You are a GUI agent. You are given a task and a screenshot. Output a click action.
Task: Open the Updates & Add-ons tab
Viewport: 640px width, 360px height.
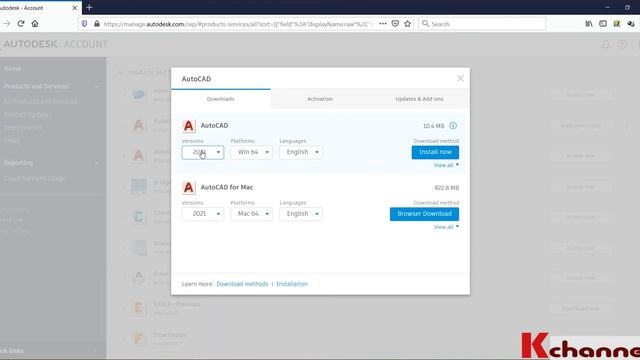(419, 99)
